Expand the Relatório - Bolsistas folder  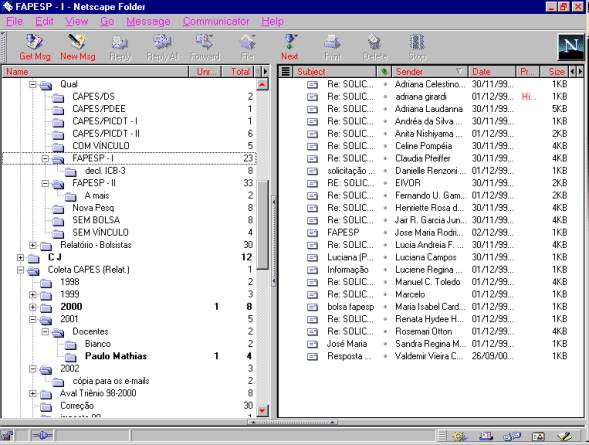[33, 245]
